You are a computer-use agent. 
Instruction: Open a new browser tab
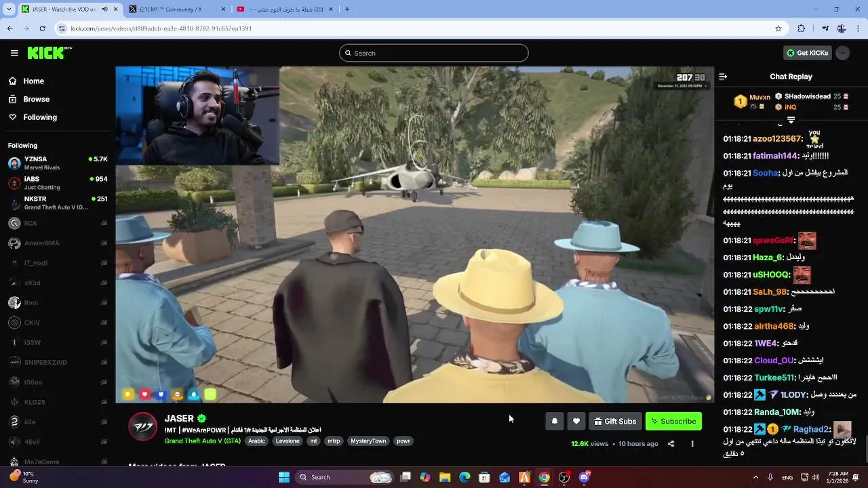[x=347, y=9]
